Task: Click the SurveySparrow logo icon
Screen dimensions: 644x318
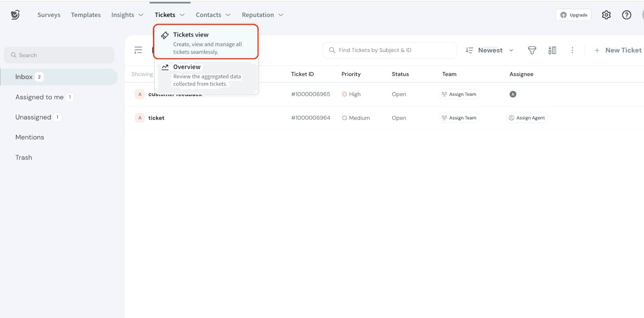Action: coord(15,15)
